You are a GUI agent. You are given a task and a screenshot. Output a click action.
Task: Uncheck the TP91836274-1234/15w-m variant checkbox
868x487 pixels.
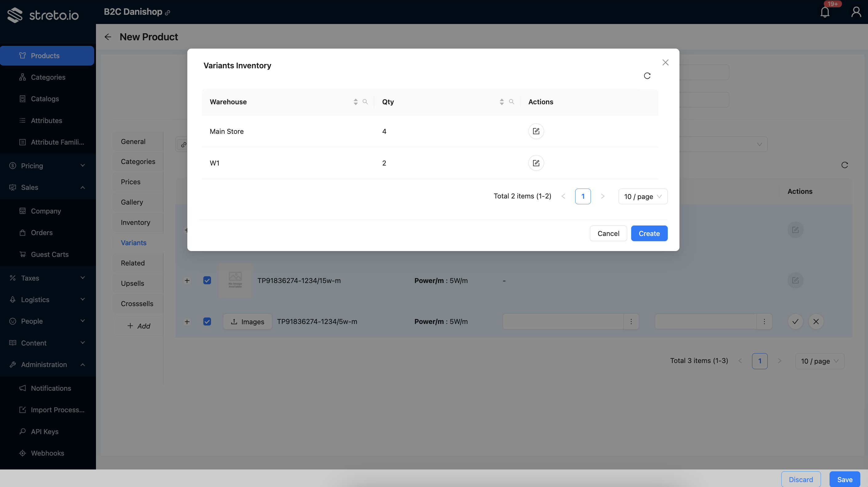207,280
